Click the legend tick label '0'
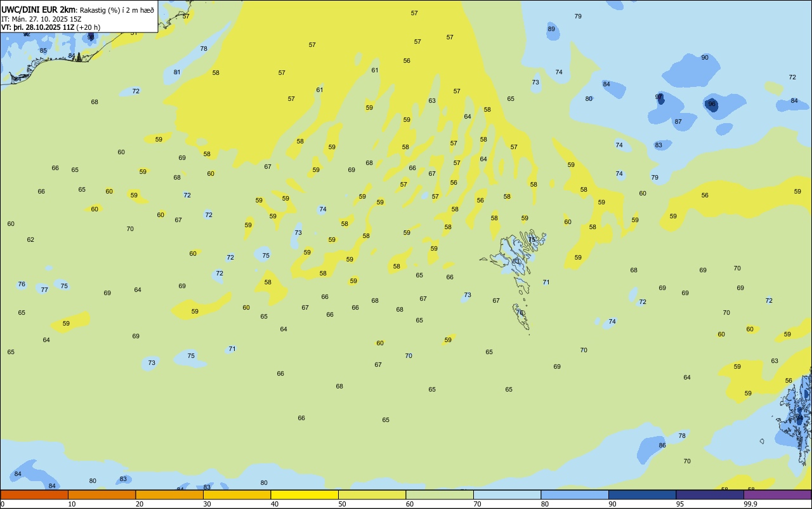 pos(3,504)
